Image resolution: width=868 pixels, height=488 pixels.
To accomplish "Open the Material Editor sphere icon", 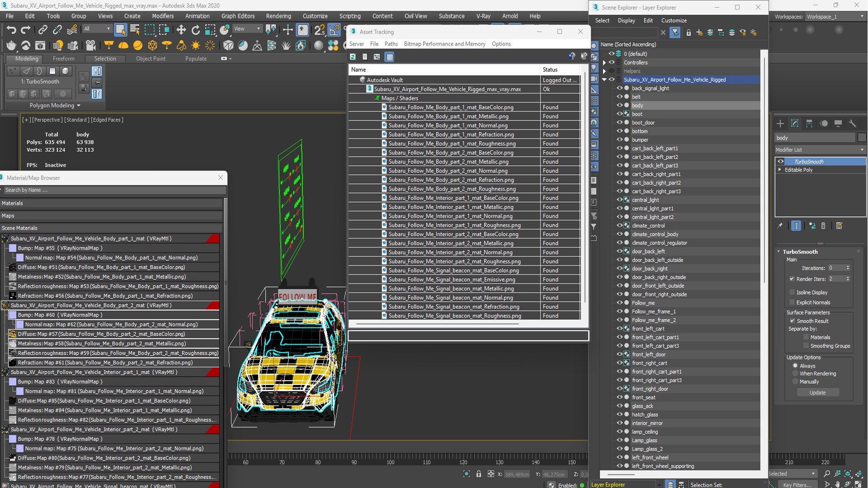I will click(x=319, y=45).
